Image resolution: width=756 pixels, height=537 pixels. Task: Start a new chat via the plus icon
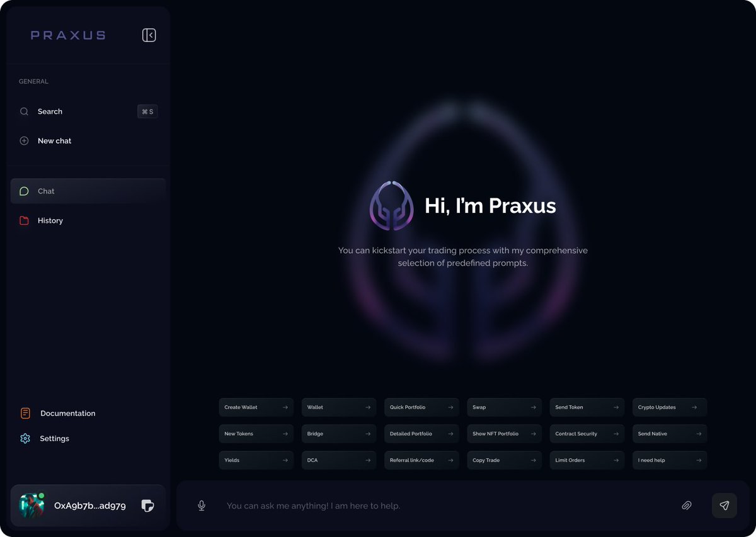click(24, 140)
